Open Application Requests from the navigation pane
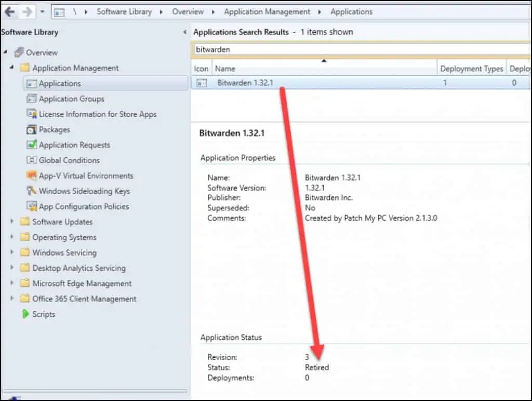 (x=74, y=145)
